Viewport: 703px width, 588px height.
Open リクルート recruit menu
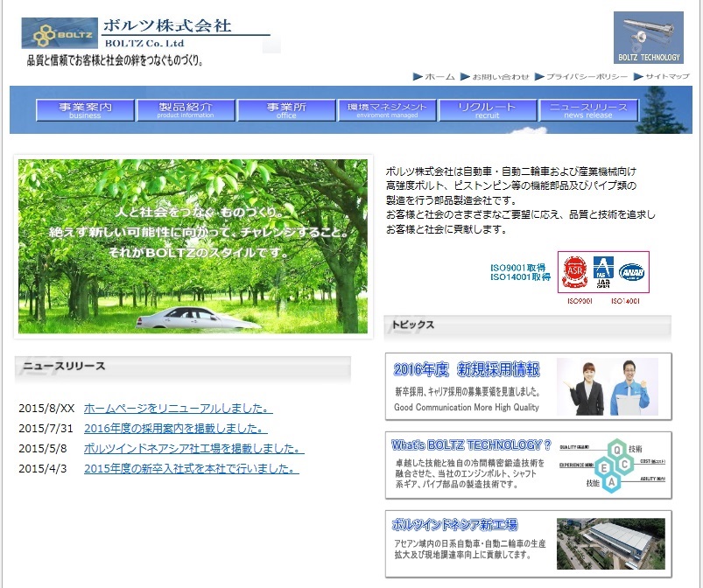tap(488, 110)
